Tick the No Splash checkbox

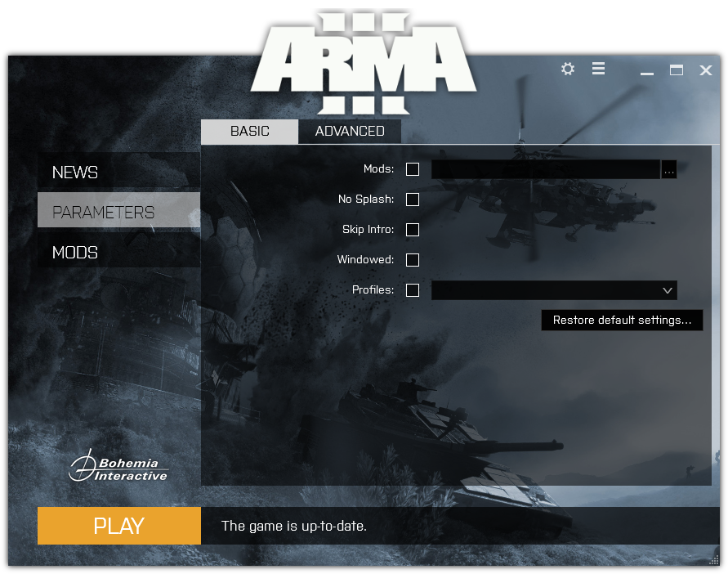pos(413,200)
